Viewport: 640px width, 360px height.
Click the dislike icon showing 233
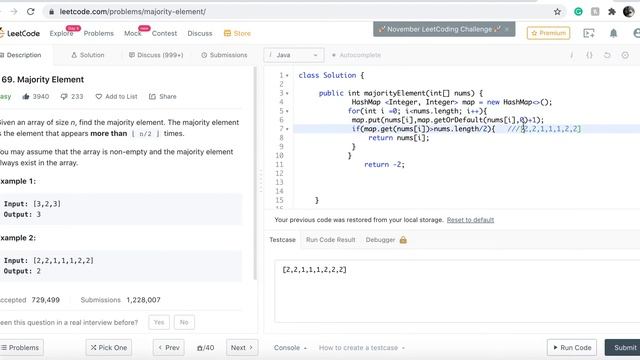point(64,97)
